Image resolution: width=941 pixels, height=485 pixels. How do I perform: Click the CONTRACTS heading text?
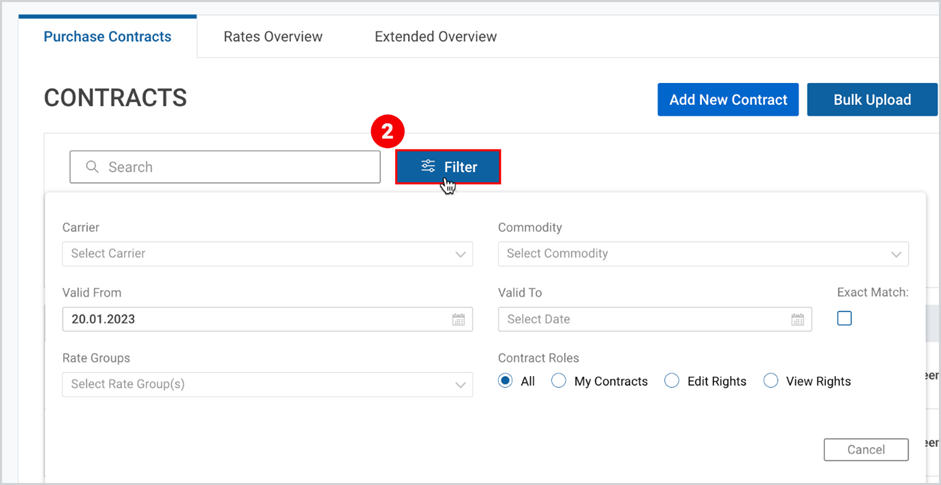click(x=115, y=98)
